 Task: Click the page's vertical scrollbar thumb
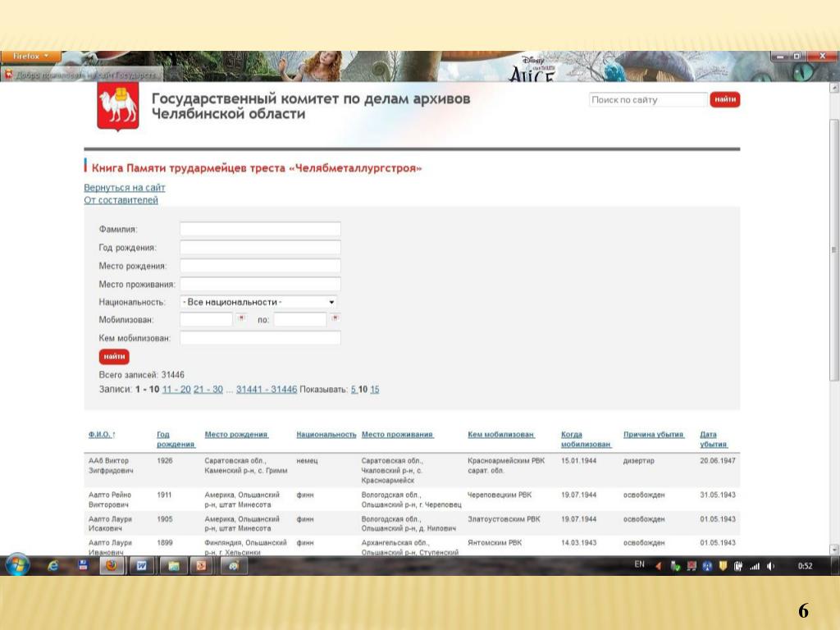pyautogui.click(x=834, y=249)
